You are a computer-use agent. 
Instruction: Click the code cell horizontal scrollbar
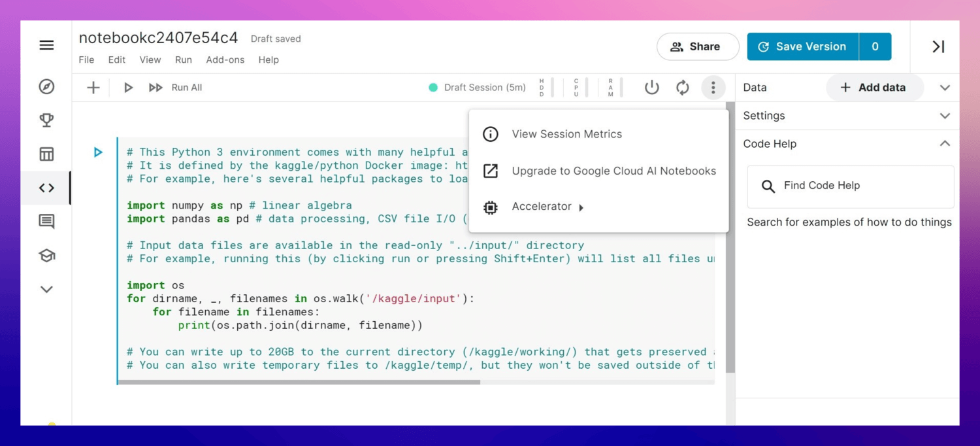click(299, 382)
